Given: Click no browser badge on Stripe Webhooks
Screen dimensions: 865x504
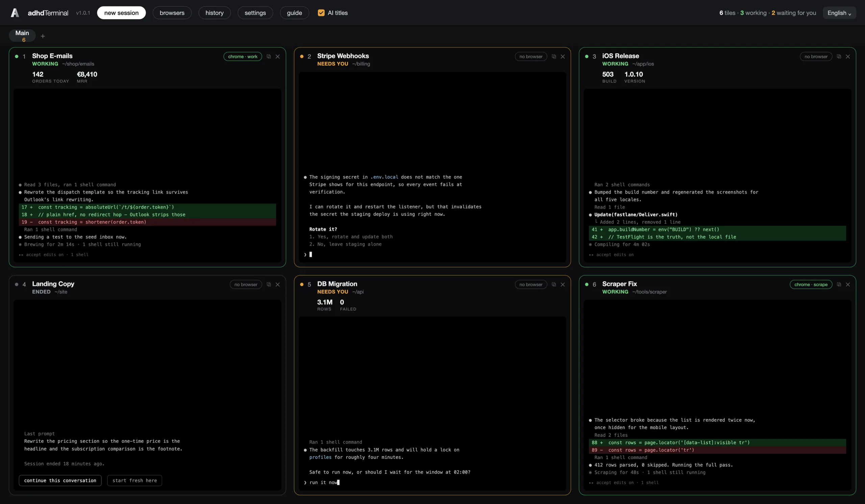Looking at the screenshot, I should point(531,57).
